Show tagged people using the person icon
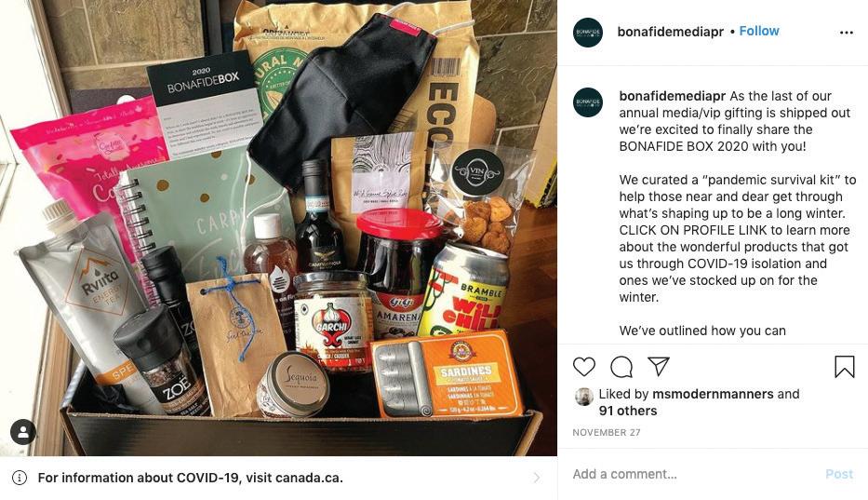Viewport: 868px width, 500px height. click(x=23, y=432)
